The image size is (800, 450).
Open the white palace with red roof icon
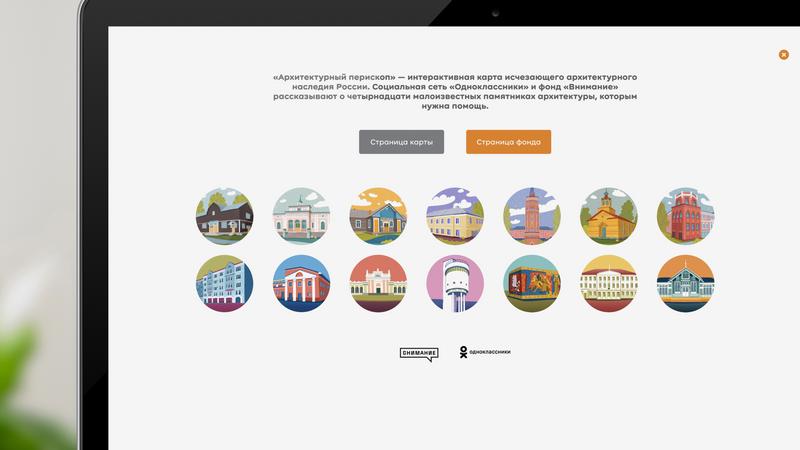609,283
